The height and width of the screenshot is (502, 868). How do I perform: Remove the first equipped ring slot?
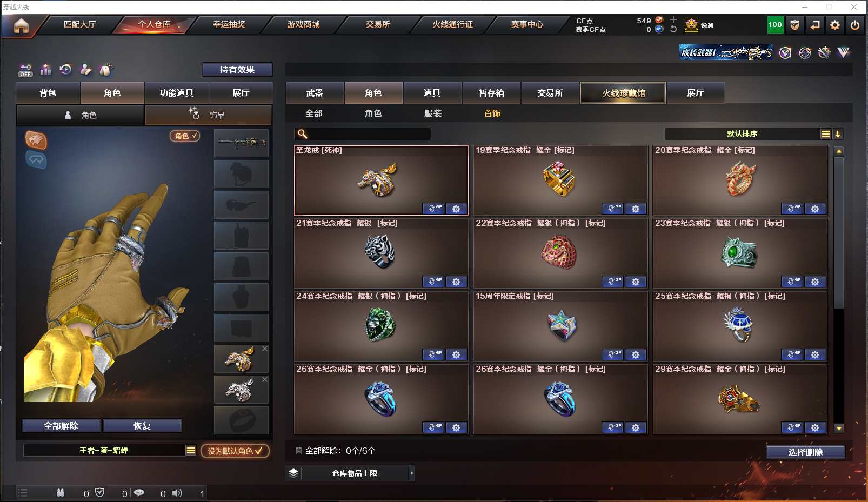265,349
